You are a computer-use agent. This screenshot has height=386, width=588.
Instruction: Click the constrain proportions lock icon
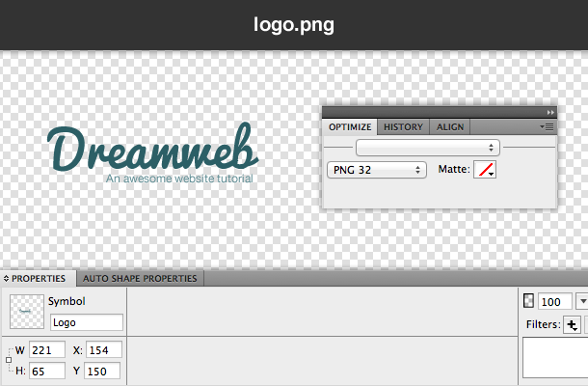click(x=9, y=360)
